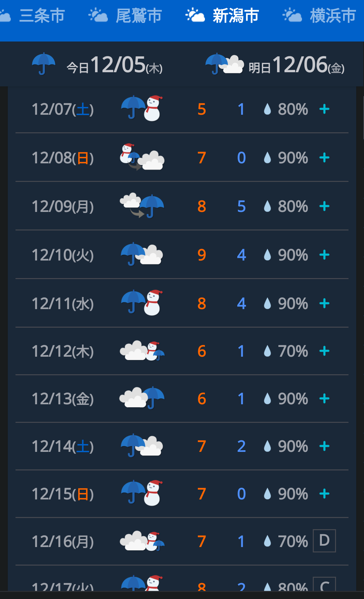
Task: Click the raindrop icon beside 12/11's 90%
Action: point(267,303)
